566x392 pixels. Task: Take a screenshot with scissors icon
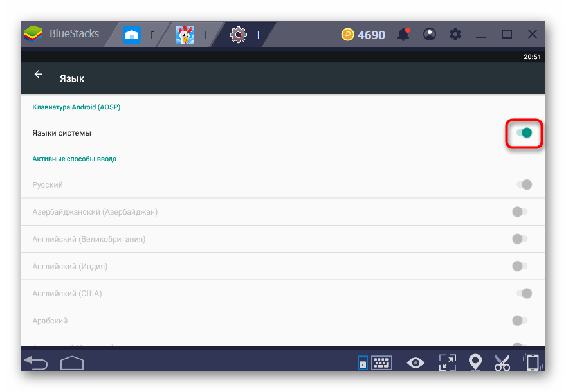[502, 363]
